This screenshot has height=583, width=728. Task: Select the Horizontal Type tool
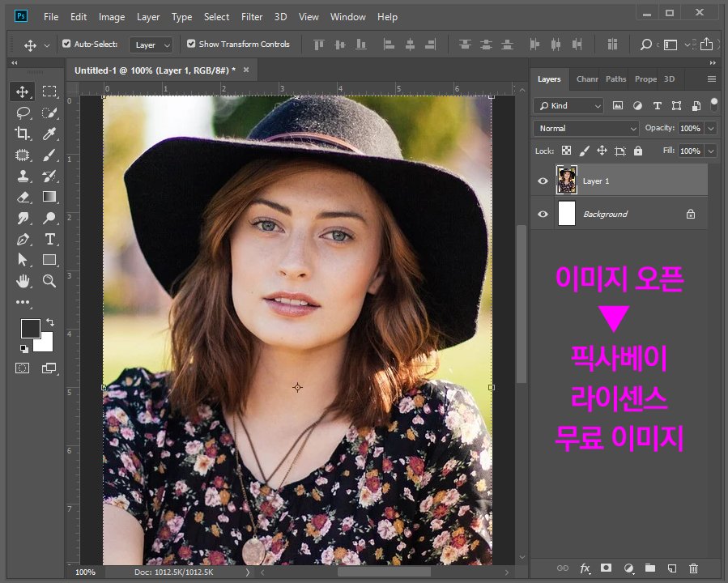tap(49, 239)
